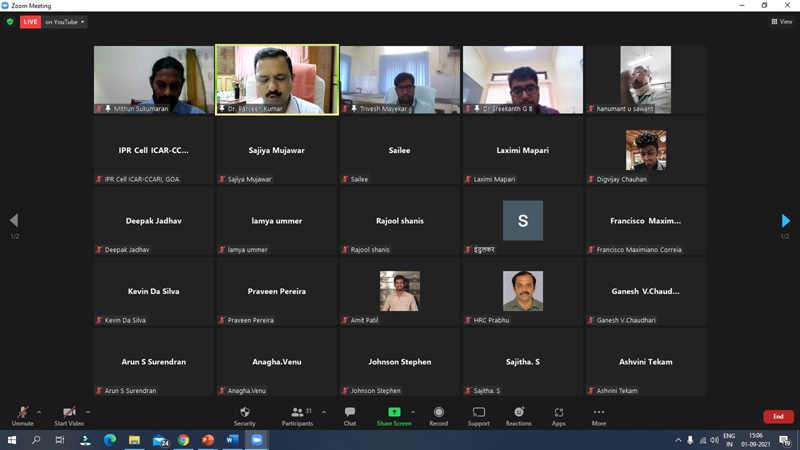Expand share options arrow beside Share Screen
Screen dimensions: 800x450
pyautogui.click(x=413, y=412)
